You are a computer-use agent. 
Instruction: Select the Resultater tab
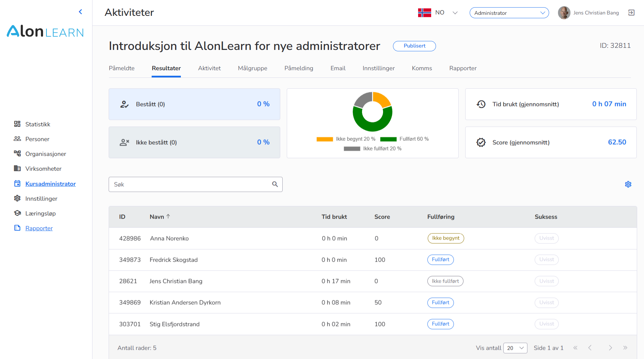pyautogui.click(x=166, y=68)
